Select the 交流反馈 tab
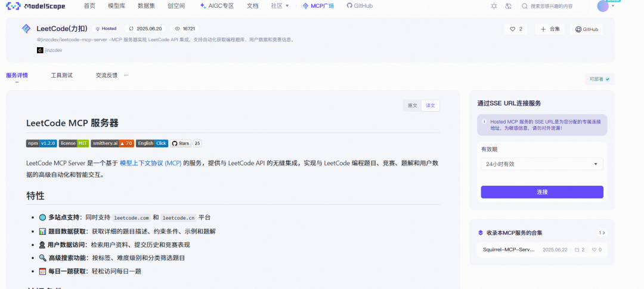Screen dimensions: 644x289 (106, 75)
